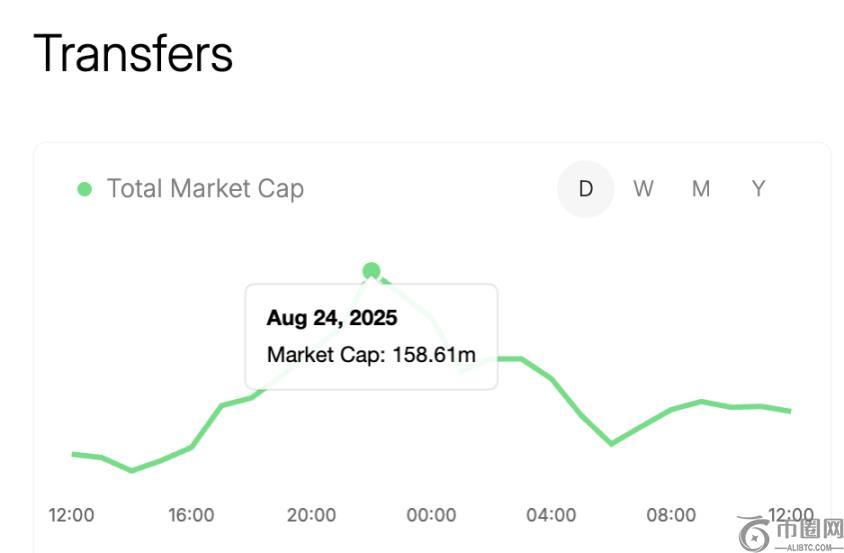The height and width of the screenshot is (553, 844).
Task: Toggle the Total Market Cap legend label
Action: point(205,189)
